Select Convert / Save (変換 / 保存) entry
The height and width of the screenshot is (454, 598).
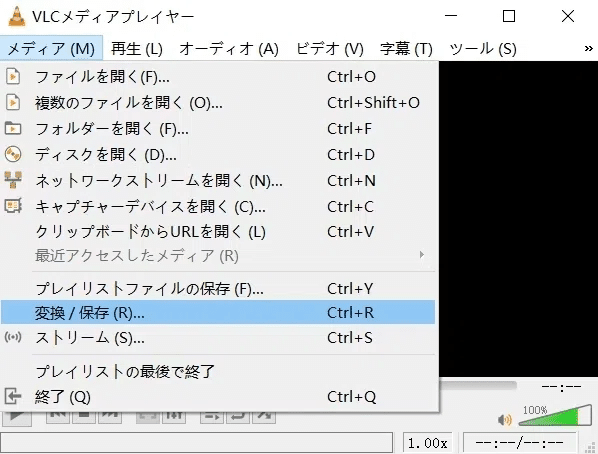click(218, 312)
